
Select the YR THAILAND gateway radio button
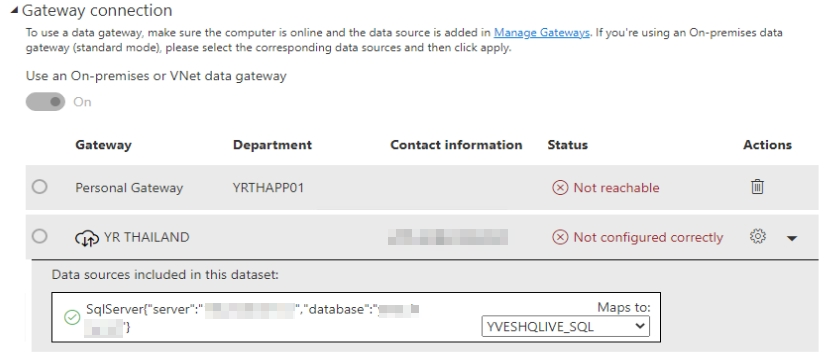pyautogui.click(x=39, y=236)
